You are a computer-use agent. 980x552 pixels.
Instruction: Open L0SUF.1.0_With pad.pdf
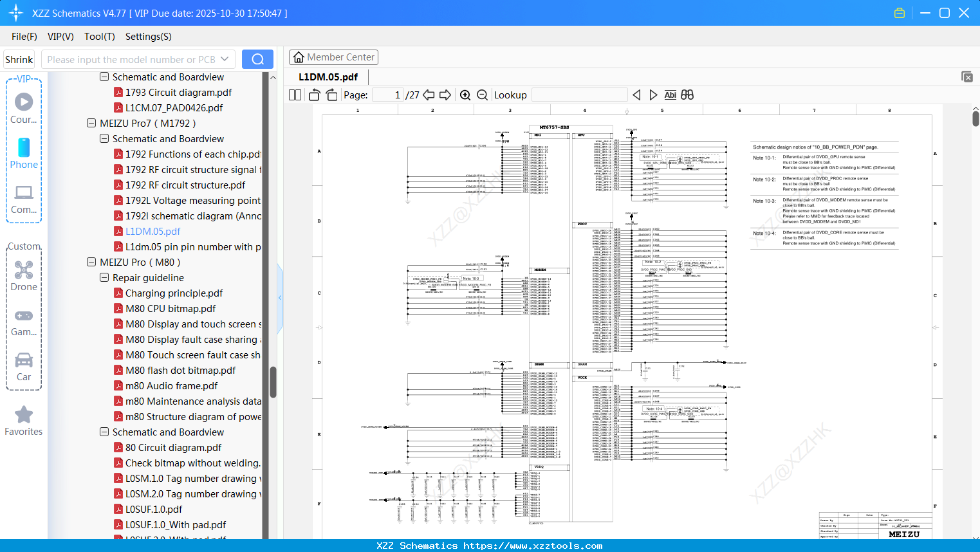pyautogui.click(x=176, y=524)
